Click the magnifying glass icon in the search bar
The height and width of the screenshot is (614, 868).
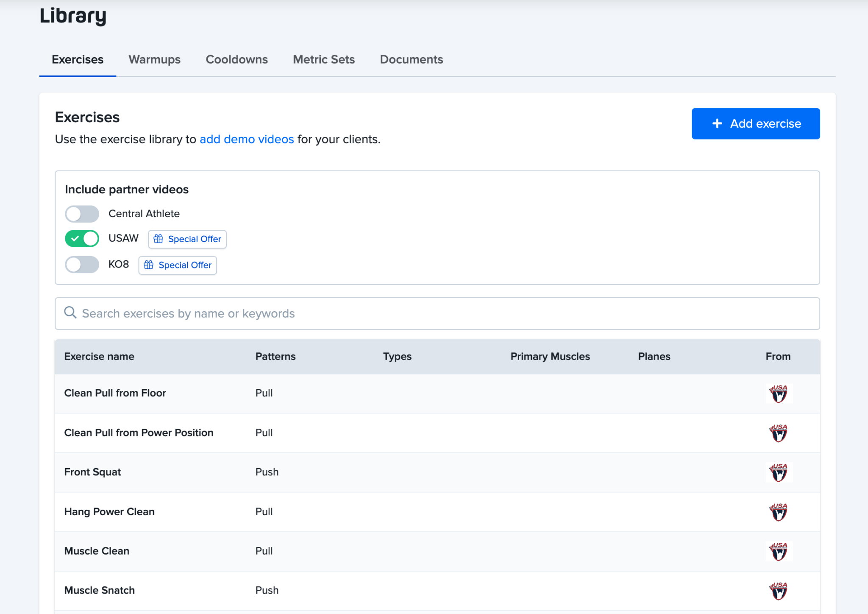point(70,313)
